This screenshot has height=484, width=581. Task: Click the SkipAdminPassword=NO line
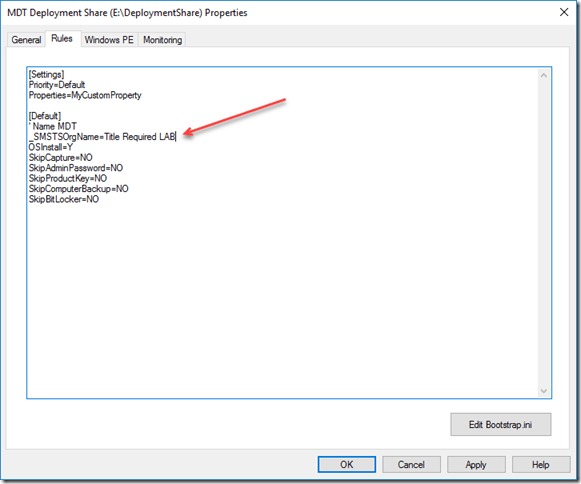coord(76,168)
